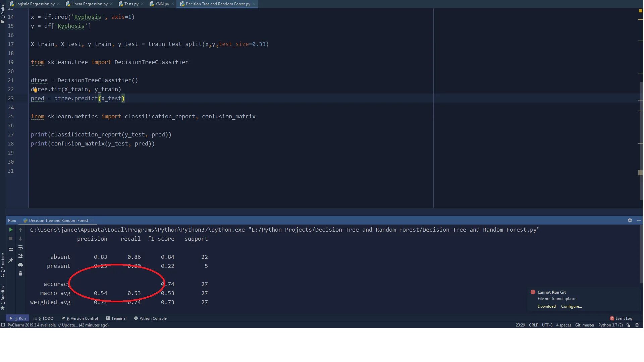Screen dimensions: 644x362
Task: Open the CRLF line separator selector
Action: click(533, 325)
